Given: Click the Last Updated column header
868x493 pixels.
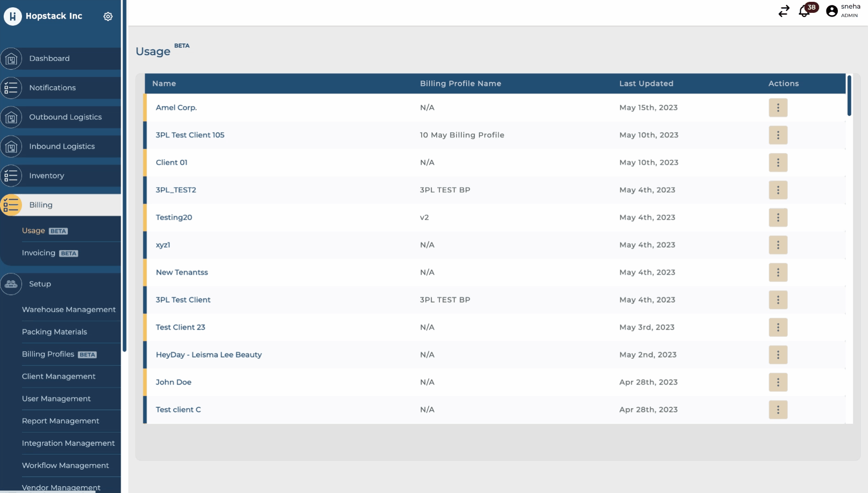Looking at the screenshot, I should point(646,84).
